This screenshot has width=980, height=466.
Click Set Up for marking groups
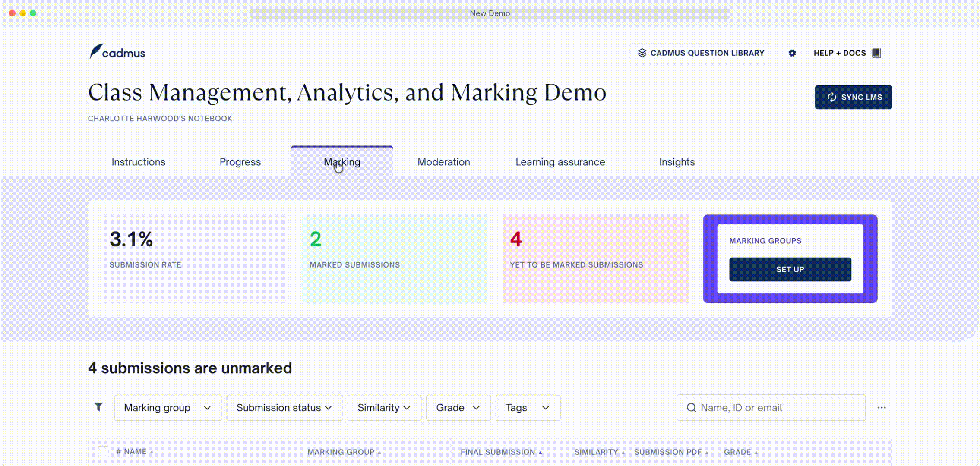click(790, 270)
